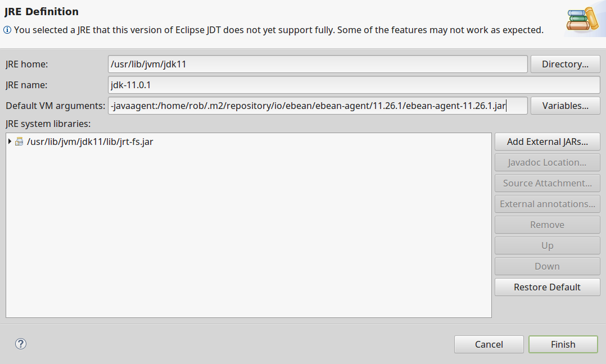Image resolution: width=606 pixels, height=364 pixels.
Task: Click the info icon beside warning message
Action: [x=7, y=30]
